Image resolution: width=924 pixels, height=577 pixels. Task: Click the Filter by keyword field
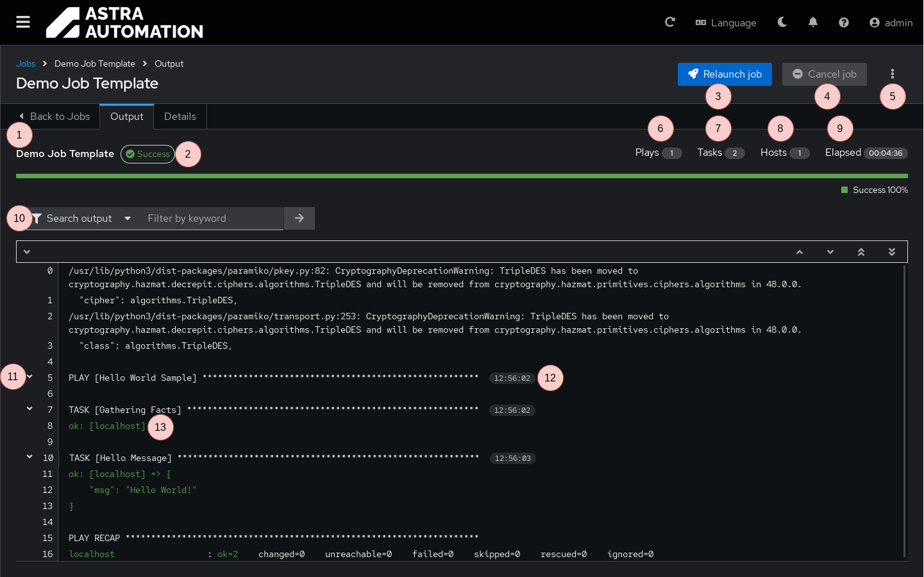[x=212, y=219]
